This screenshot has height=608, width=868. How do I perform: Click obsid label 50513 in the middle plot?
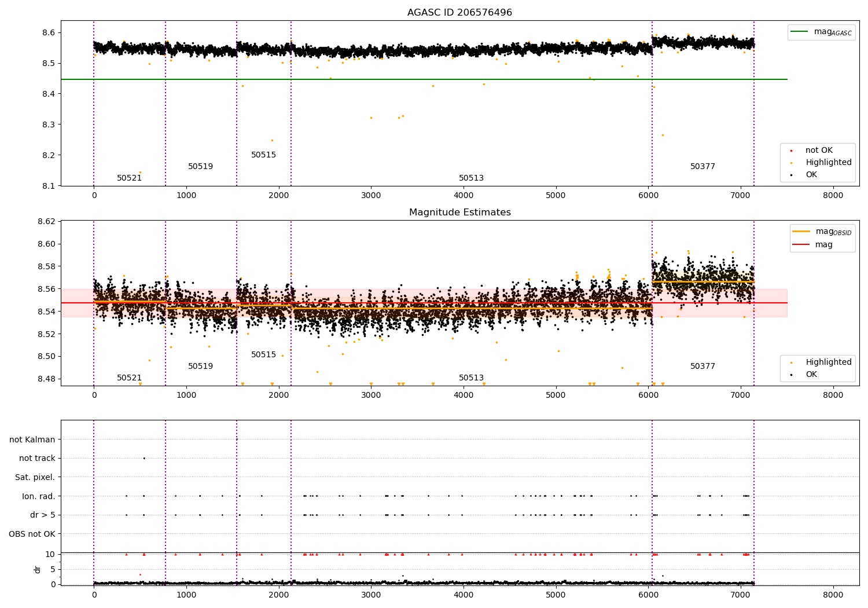(x=472, y=378)
